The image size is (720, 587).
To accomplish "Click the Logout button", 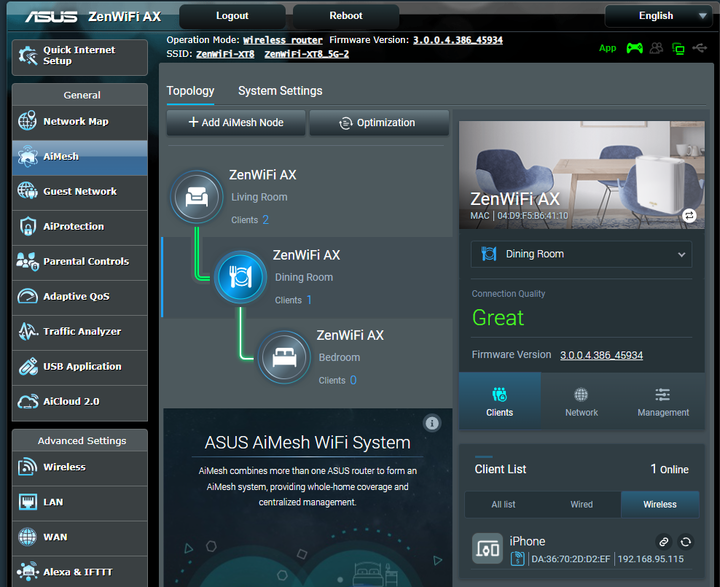I will (x=232, y=16).
